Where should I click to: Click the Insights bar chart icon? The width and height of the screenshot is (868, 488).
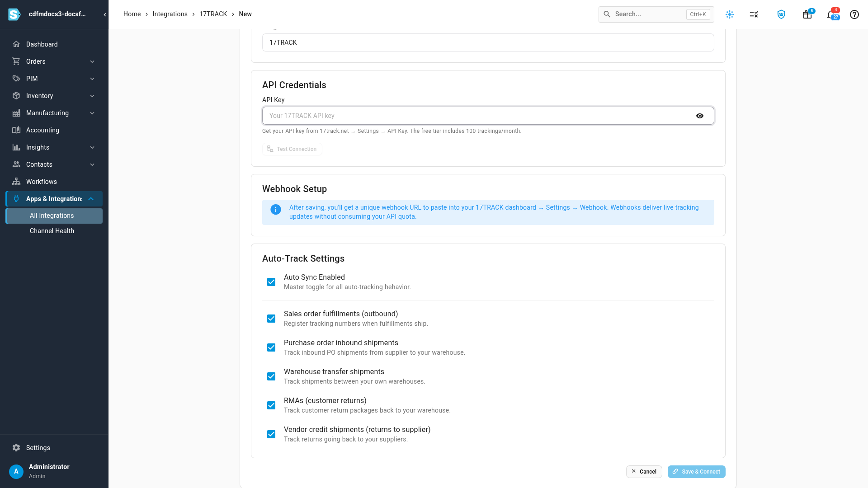click(x=16, y=147)
